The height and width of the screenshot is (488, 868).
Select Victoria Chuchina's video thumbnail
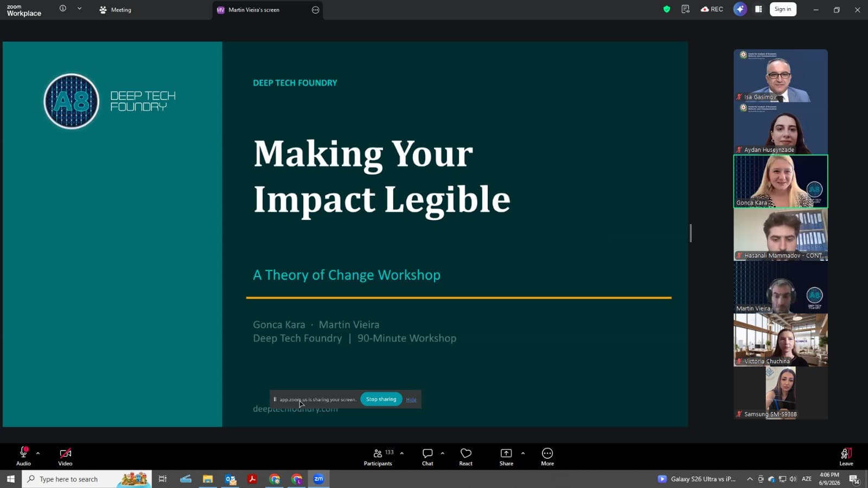coord(781,340)
